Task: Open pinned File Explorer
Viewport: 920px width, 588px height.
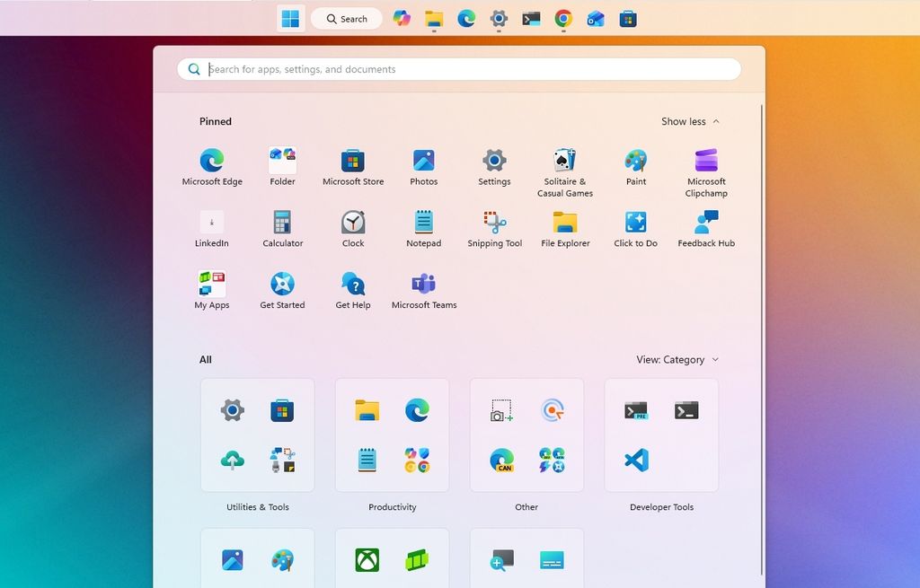Action: [565, 229]
